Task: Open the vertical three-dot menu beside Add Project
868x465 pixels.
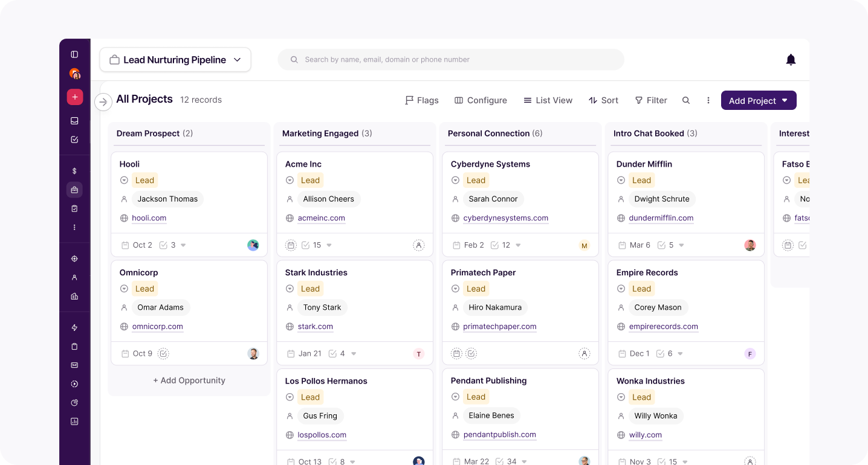Action: (708, 100)
